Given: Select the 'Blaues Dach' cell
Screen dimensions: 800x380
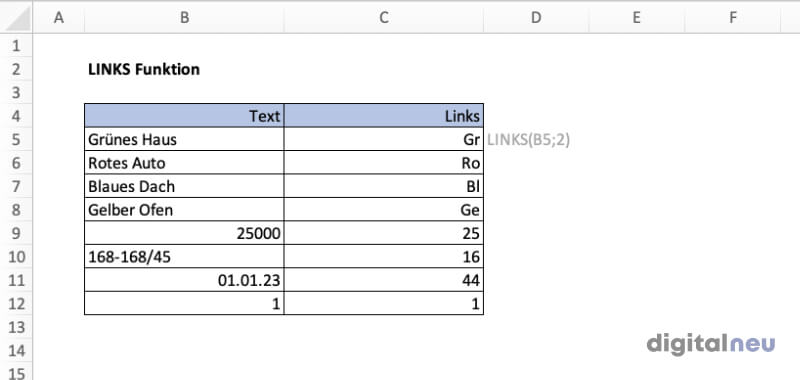Looking at the screenshot, I should coord(184,186).
